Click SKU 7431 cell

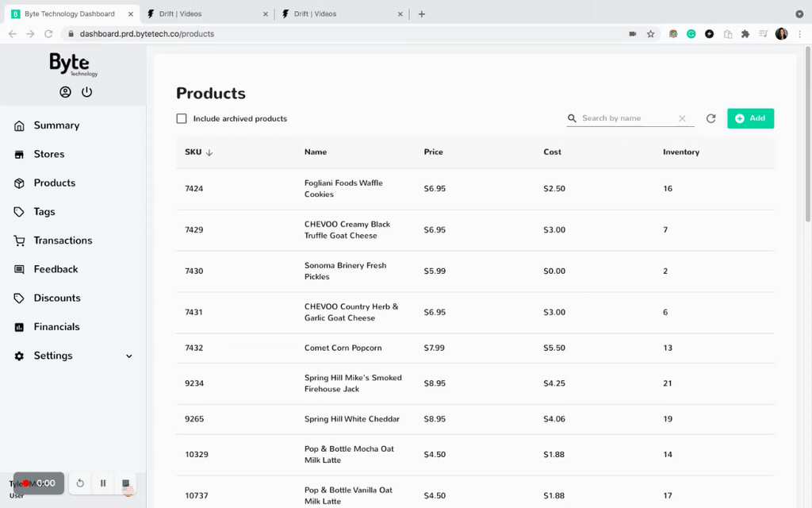193,312
